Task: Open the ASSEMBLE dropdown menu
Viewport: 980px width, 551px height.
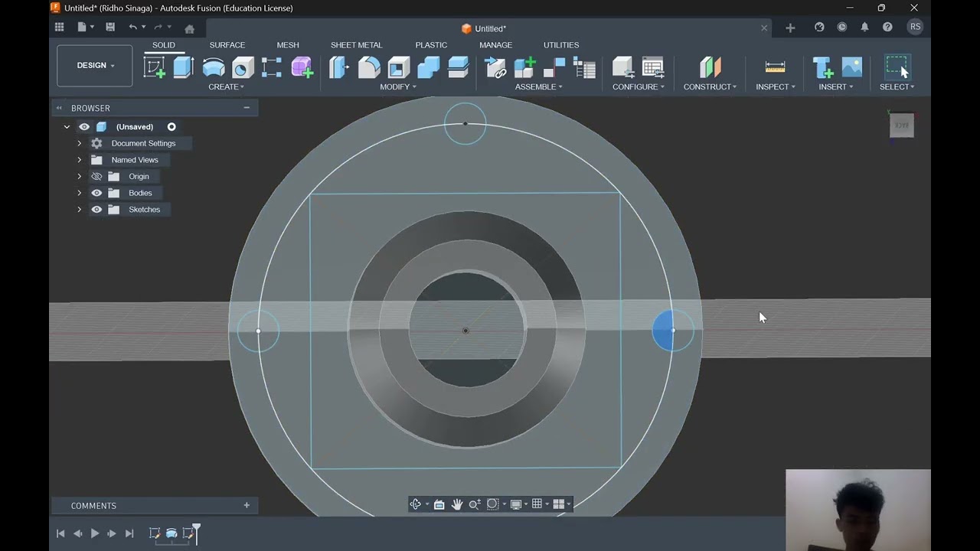Action: point(538,86)
